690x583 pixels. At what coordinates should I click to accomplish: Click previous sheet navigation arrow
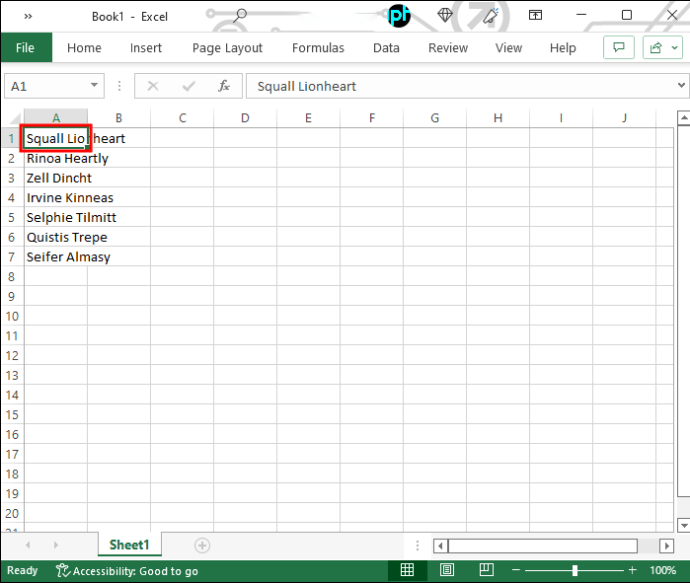[x=28, y=545]
